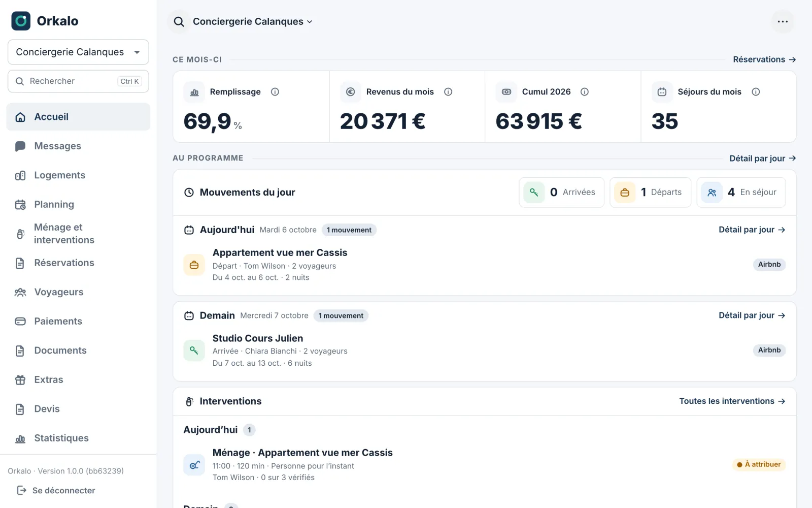
Task: Click the euro icon beside Revenus du mois
Action: [350, 92]
